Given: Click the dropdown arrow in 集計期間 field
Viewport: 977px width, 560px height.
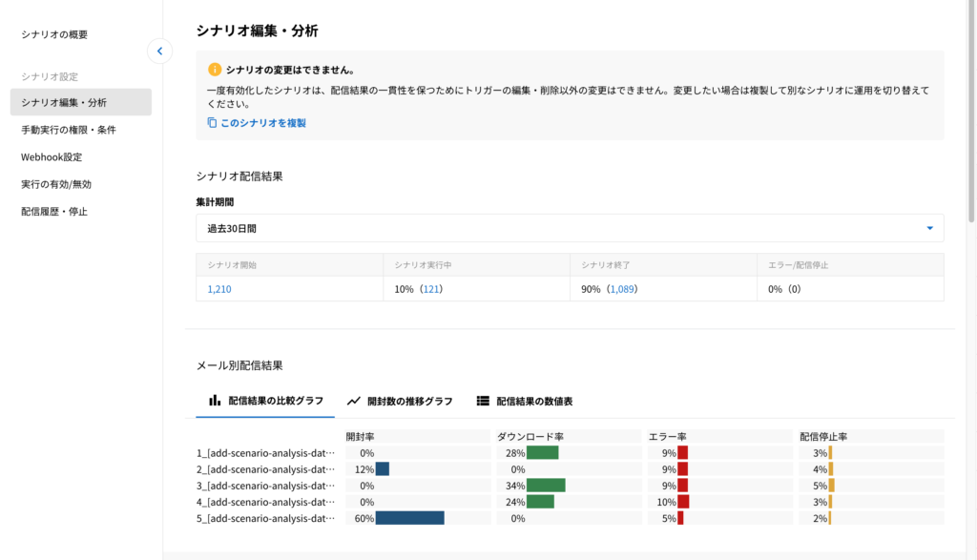Looking at the screenshot, I should pyautogui.click(x=929, y=228).
